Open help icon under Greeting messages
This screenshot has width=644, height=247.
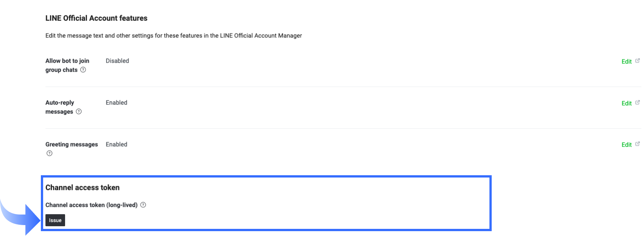[x=50, y=153]
